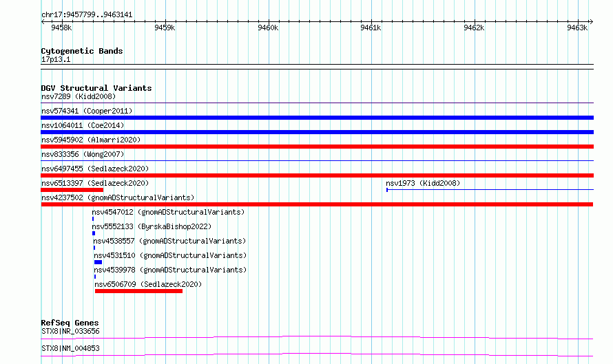
Task: Click the STX8|NR_033656 gene label
Action: click(x=70, y=331)
